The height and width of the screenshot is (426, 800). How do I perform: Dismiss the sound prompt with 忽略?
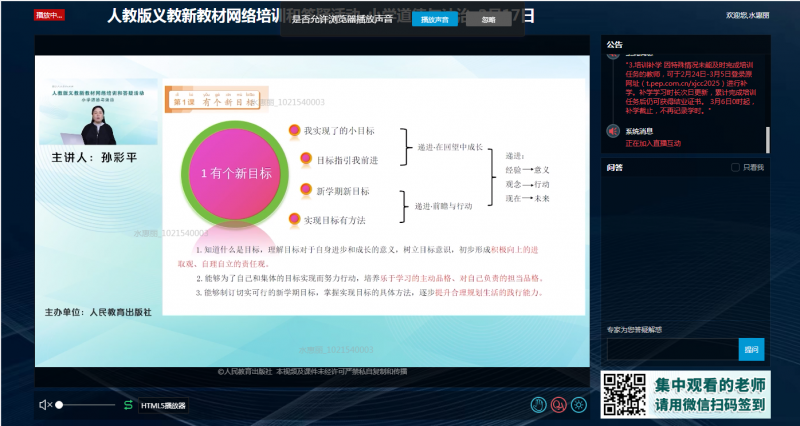(488, 20)
